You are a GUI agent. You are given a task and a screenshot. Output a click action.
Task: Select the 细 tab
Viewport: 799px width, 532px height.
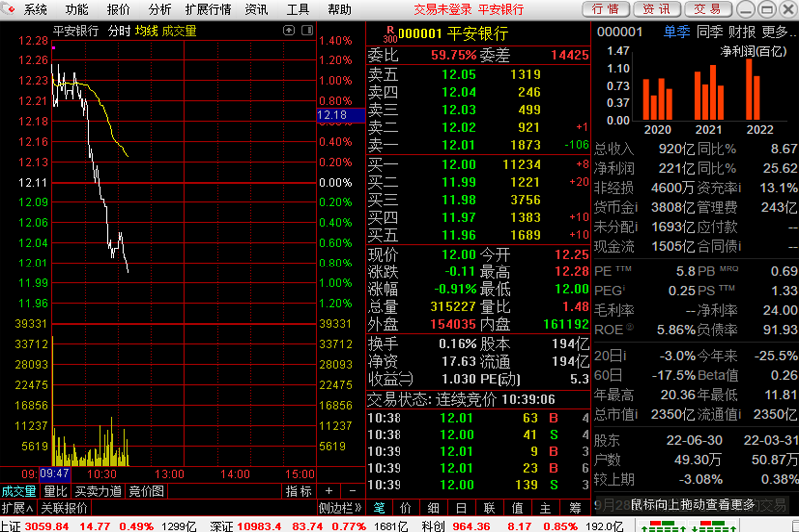pyautogui.click(x=434, y=508)
